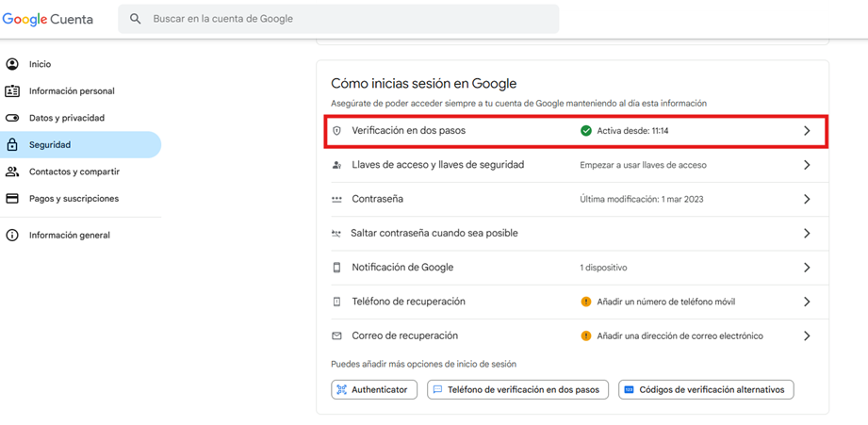The image size is (868, 425).
Task: Expand Correo de recuperación row chevron
Action: [x=807, y=335]
